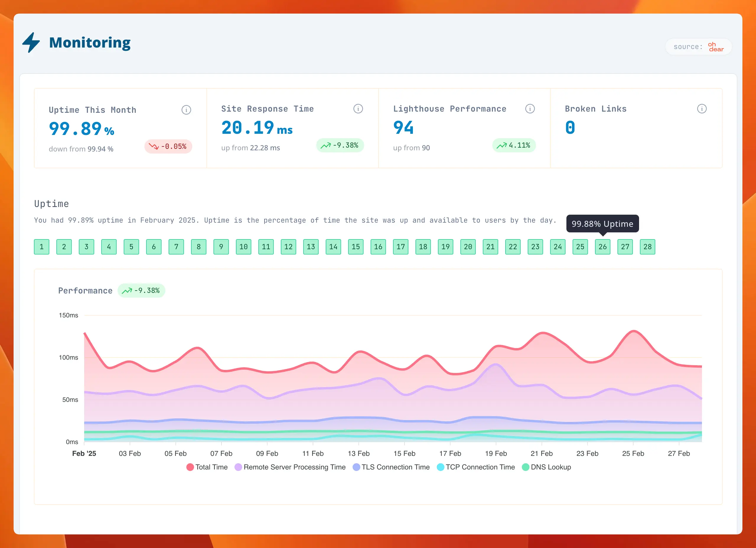Select uptime day 27 box
Screen dimensions: 756x548
pos(625,247)
